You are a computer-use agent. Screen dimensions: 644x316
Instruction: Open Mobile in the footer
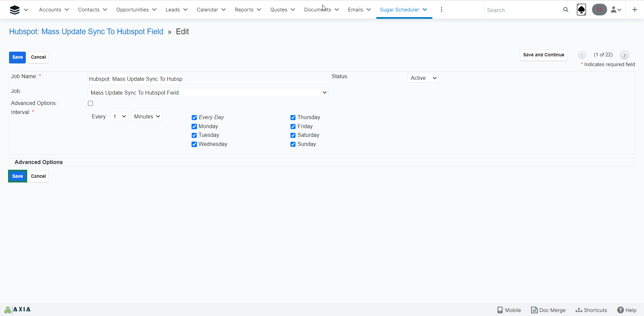tap(509, 310)
